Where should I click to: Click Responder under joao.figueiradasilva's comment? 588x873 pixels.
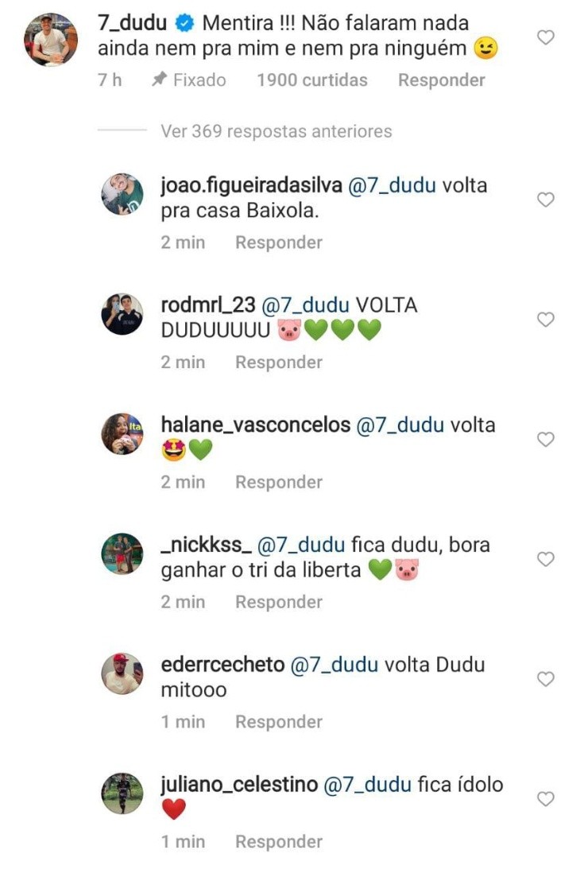tap(279, 242)
